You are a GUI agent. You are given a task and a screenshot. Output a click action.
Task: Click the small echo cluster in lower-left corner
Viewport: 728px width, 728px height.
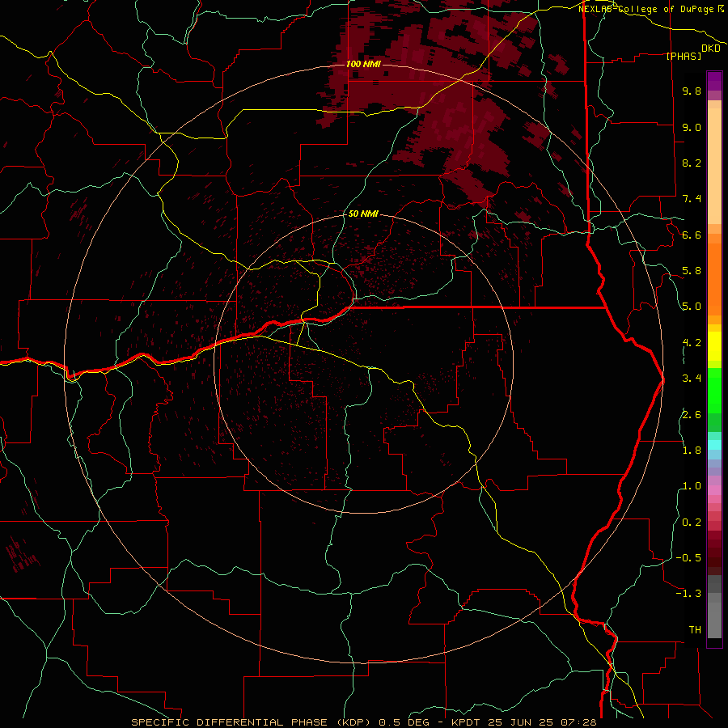(x=21, y=554)
